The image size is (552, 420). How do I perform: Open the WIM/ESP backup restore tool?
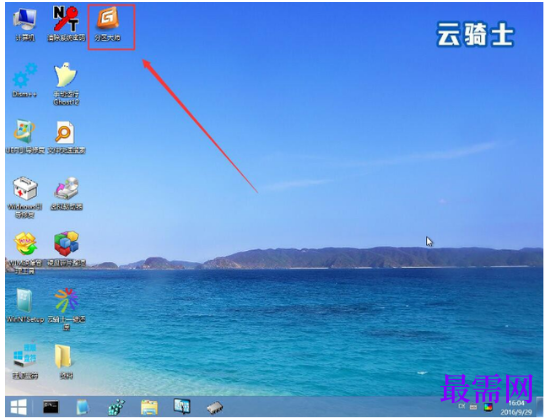tap(25, 253)
